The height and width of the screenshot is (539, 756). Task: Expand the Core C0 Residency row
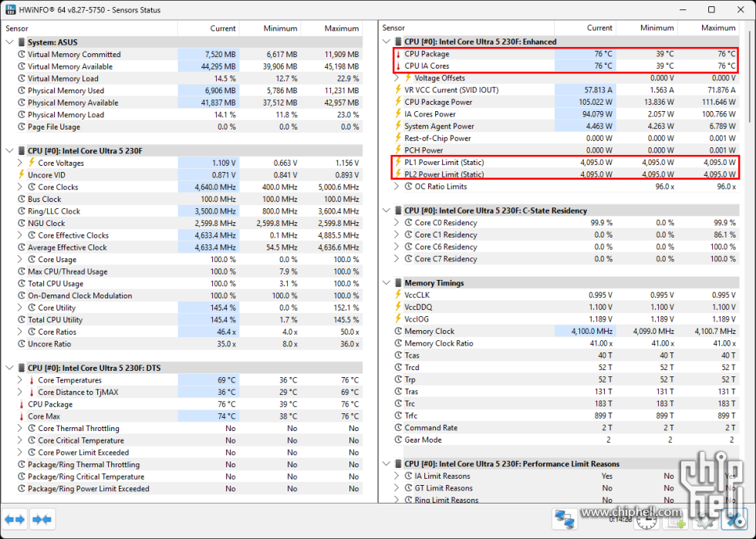(397, 223)
